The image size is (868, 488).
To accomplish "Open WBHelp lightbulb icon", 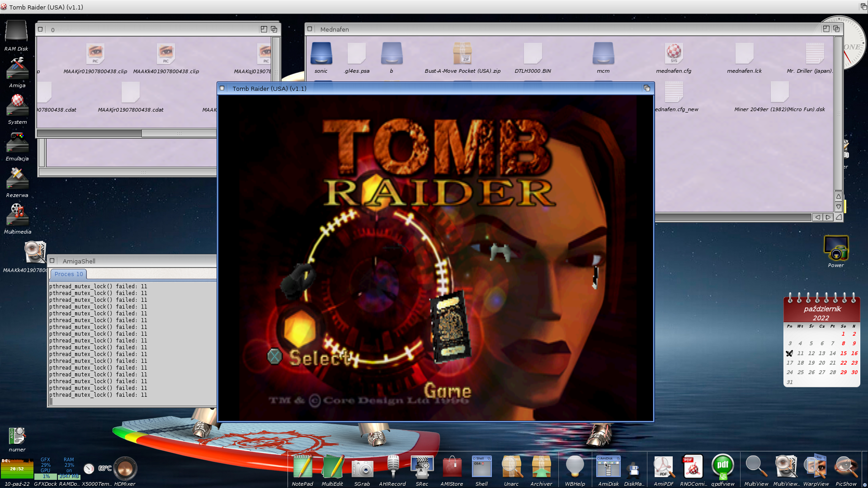I will click(x=575, y=470).
